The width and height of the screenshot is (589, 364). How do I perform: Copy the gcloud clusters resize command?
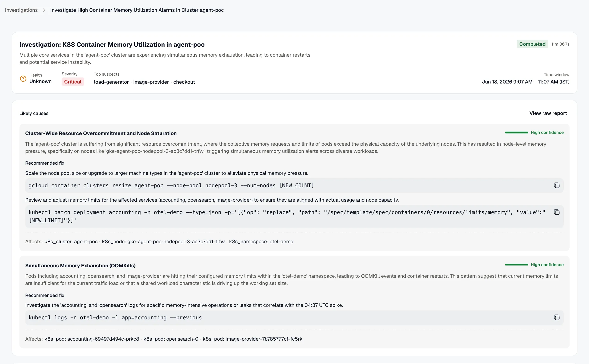tap(556, 185)
